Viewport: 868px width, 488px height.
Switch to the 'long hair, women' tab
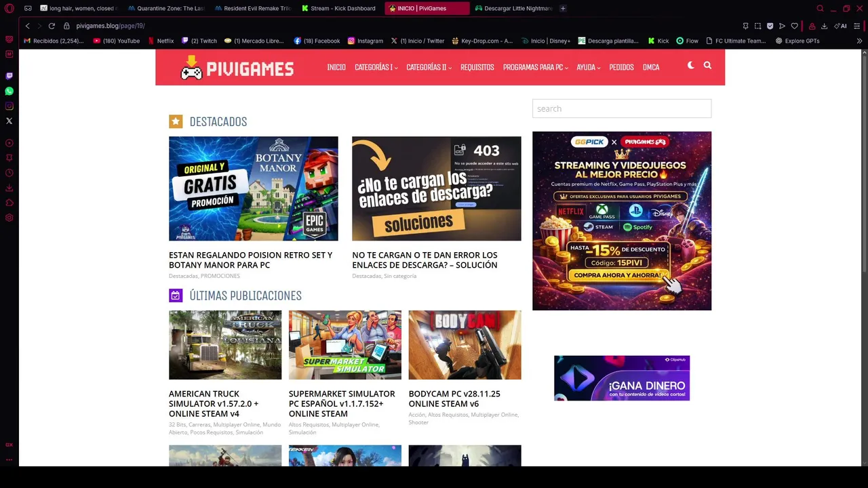tap(79, 8)
